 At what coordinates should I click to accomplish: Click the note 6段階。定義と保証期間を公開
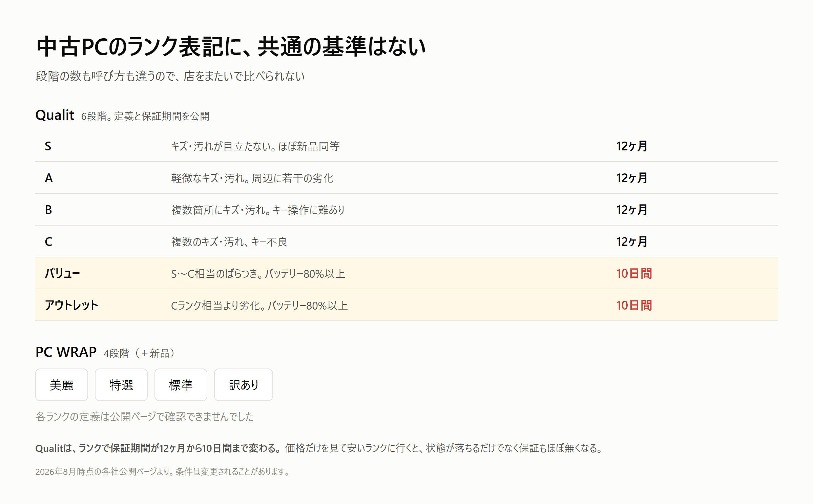tap(145, 116)
